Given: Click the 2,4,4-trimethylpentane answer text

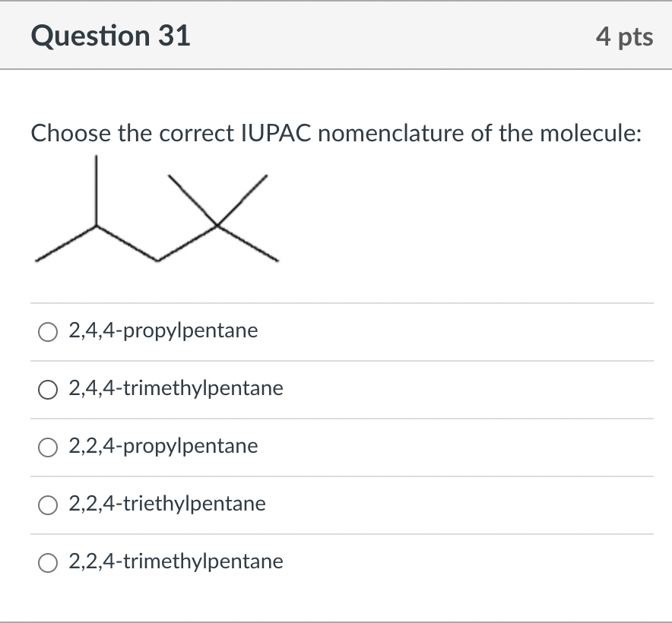Looking at the screenshot, I should 175,388.
